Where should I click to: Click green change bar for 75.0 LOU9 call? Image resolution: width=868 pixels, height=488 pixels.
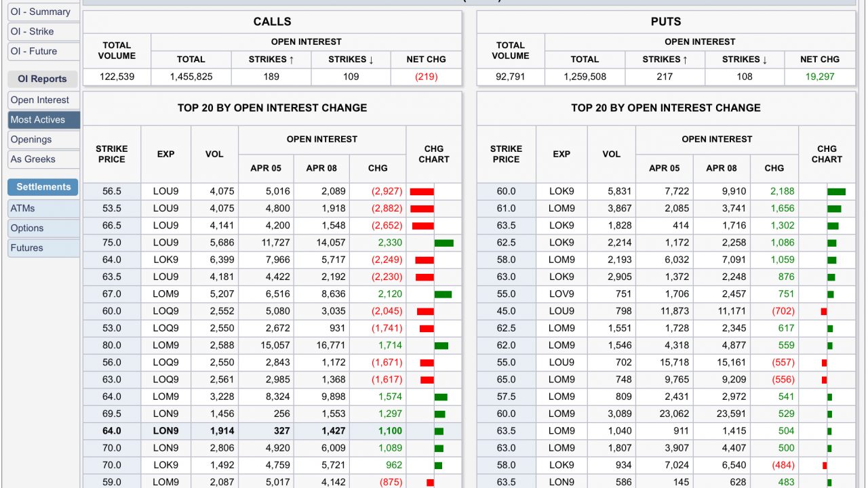point(444,243)
